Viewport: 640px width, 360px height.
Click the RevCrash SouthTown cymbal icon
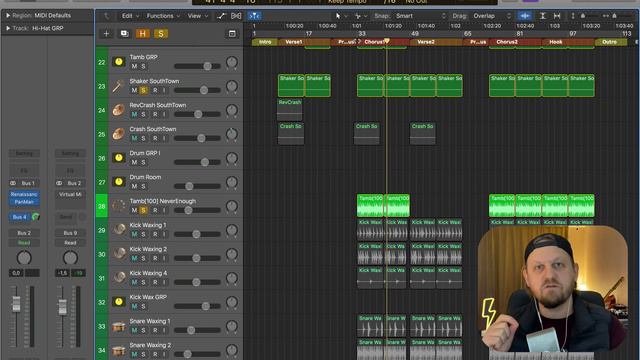point(119,110)
